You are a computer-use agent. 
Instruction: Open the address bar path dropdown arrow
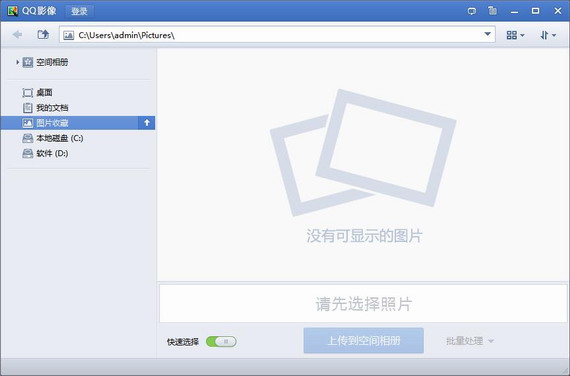487,35
